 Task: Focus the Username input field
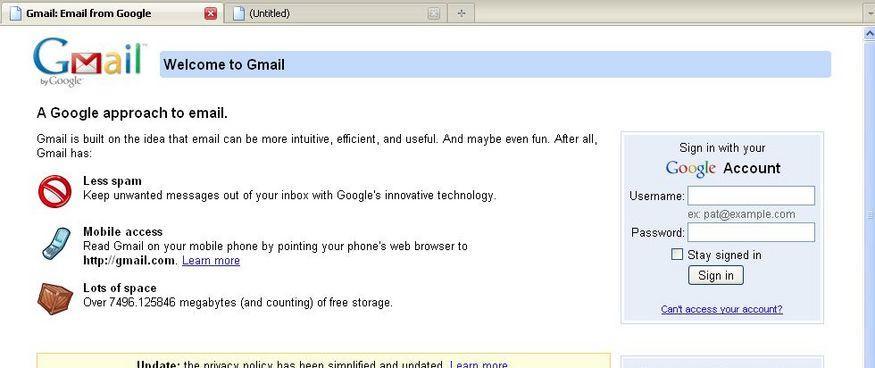coord(751,196)
